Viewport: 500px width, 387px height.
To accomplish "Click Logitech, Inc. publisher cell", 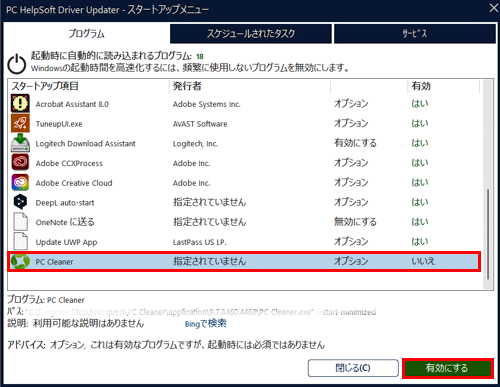I will click(195, 144).
